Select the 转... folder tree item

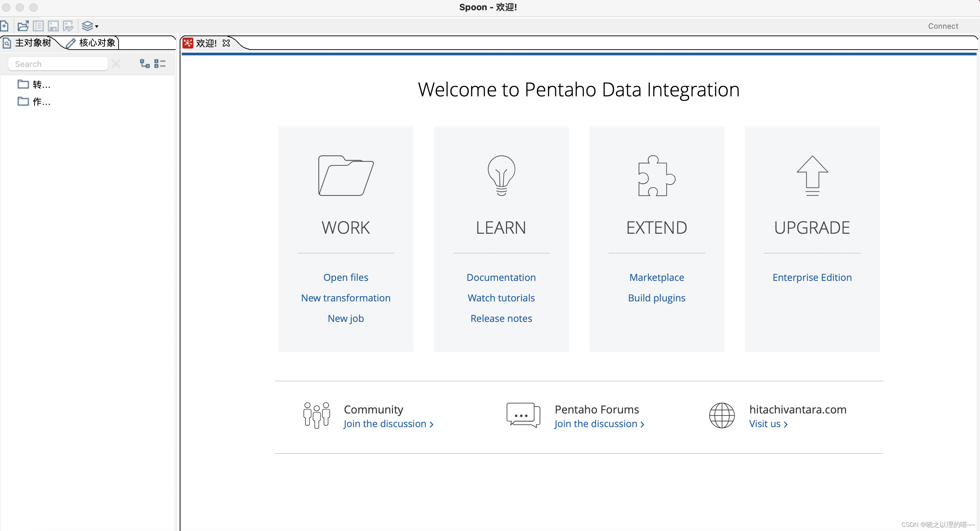pos(34,84)
